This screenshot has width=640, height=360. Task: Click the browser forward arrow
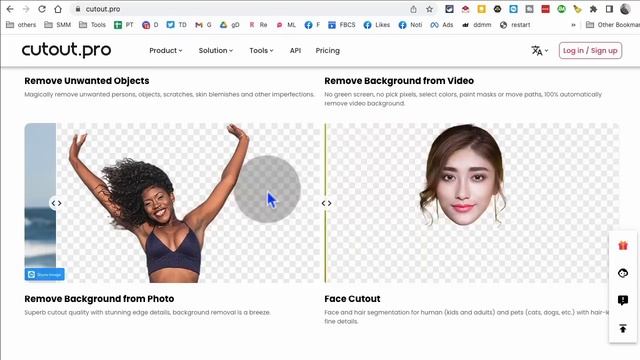[26, 9]
